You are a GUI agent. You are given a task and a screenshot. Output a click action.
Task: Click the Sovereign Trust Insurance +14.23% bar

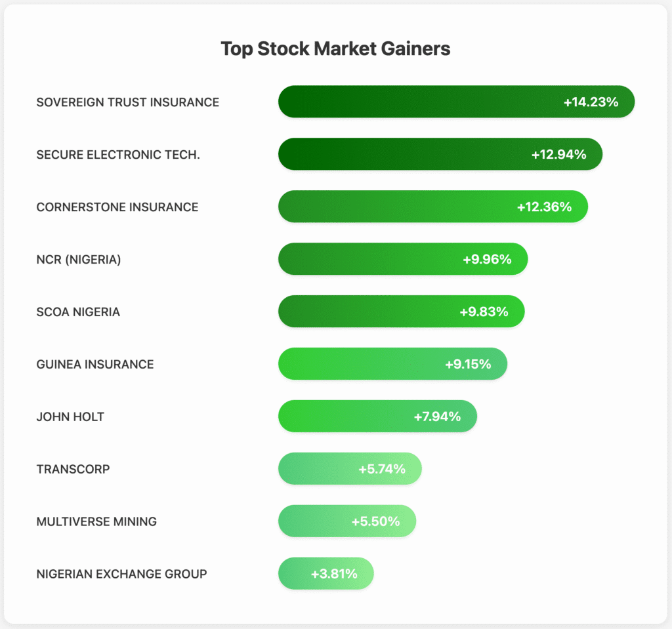[x=457, y=102]
